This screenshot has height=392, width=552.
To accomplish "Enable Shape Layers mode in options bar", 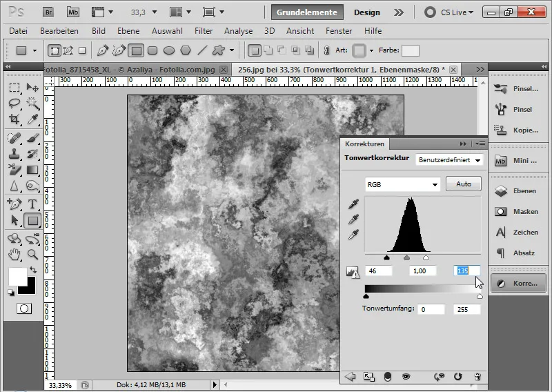I will (55, 50).
